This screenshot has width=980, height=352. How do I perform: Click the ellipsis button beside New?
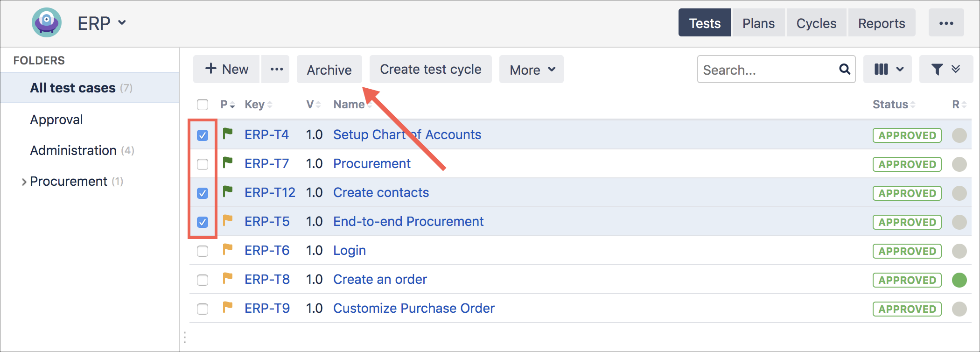point(276,69)
